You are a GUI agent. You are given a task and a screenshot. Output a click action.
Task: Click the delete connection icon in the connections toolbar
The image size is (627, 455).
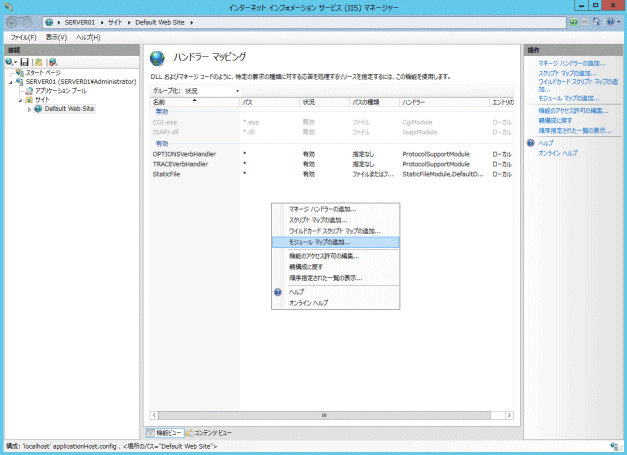[x=53, y=62]
